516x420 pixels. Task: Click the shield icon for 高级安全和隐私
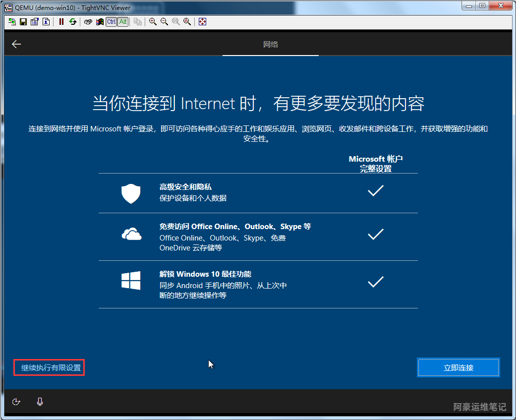tap(131, 193)
